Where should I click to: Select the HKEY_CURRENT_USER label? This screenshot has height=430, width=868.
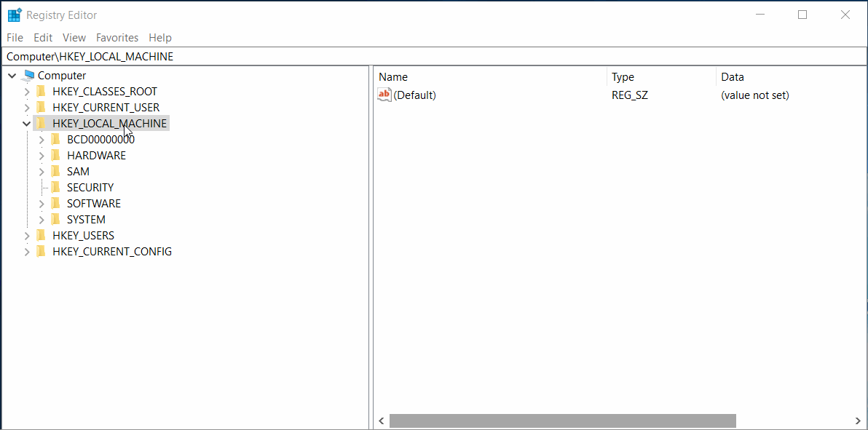106,108
